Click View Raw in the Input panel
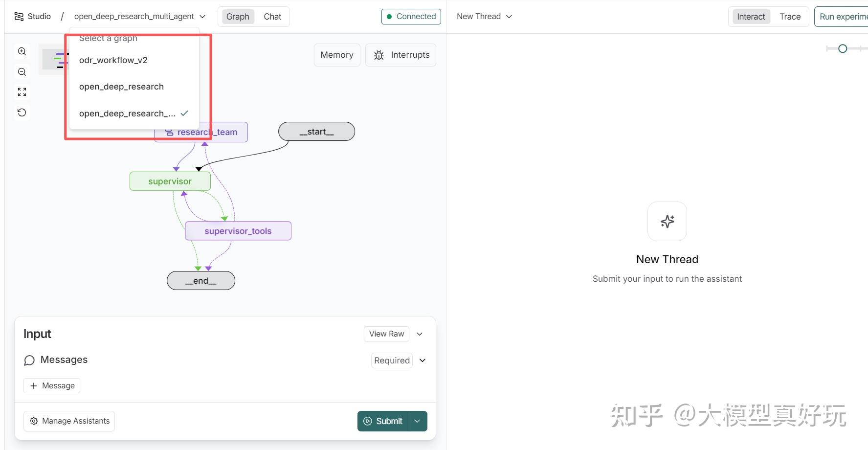This screenshot has height=450, width=868. tap(386, 334)
